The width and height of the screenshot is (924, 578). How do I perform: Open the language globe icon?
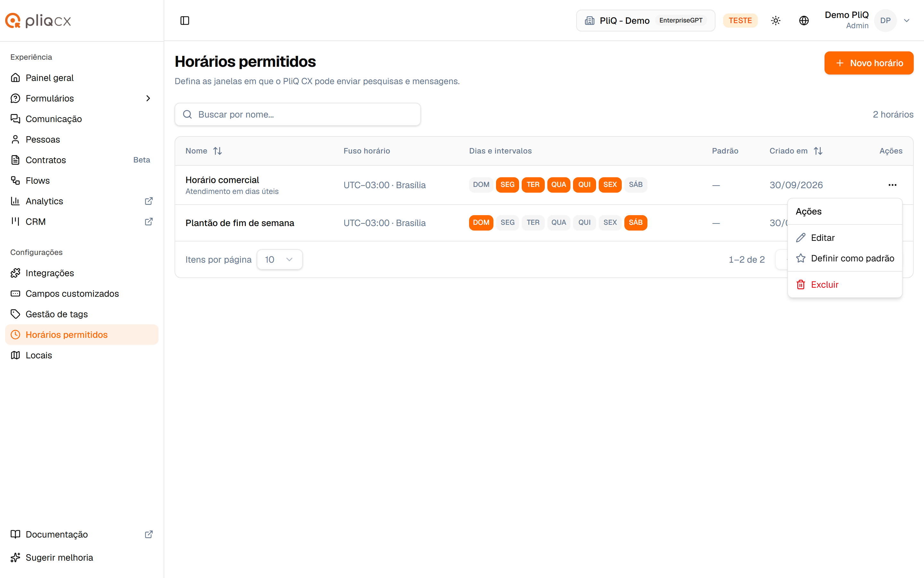804,20
